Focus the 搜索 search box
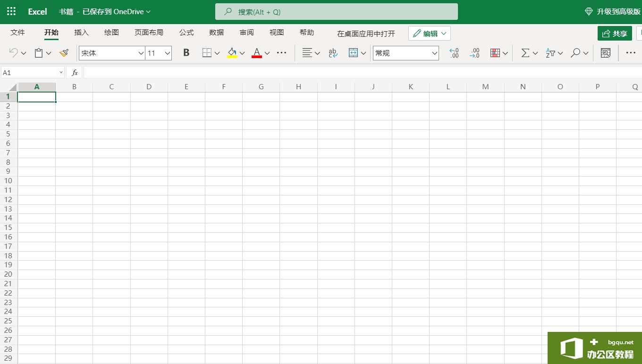 point(337,12)
